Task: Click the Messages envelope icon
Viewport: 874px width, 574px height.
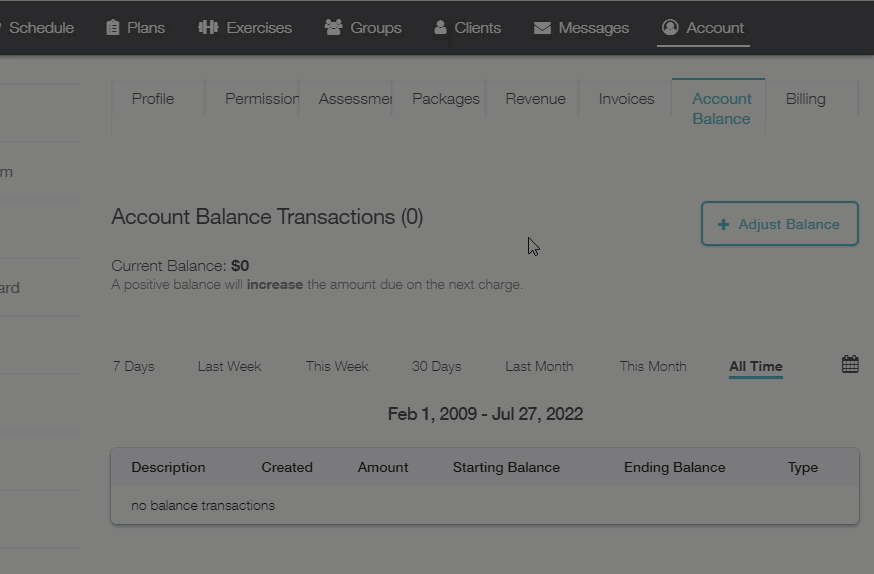Action: click(542, 28)
